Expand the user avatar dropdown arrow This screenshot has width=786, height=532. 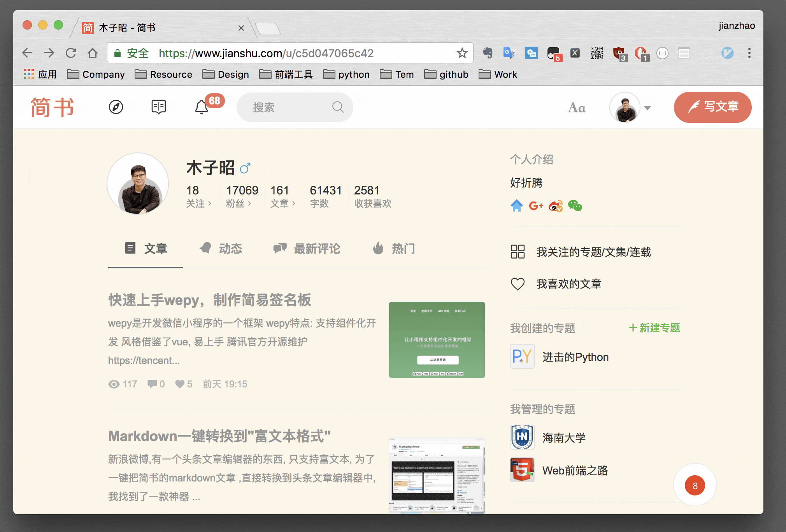[x=647, y=108]
